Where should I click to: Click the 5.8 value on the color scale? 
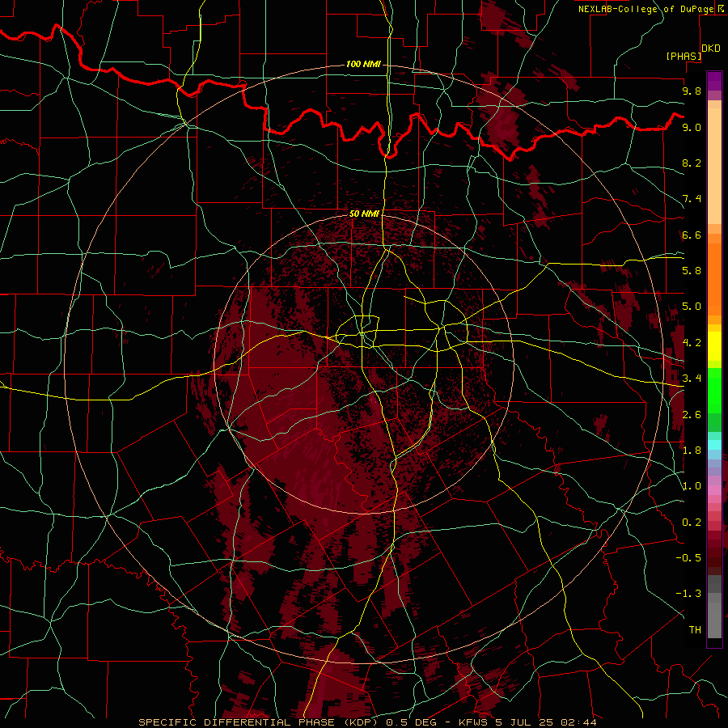pos(692,271)
